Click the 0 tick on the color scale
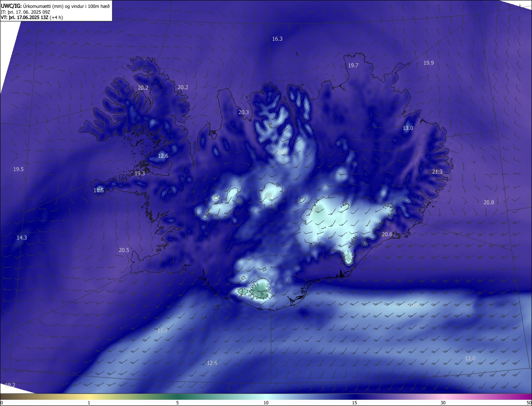This screenshot has height=406, width=532. click(x=2, y=403)
